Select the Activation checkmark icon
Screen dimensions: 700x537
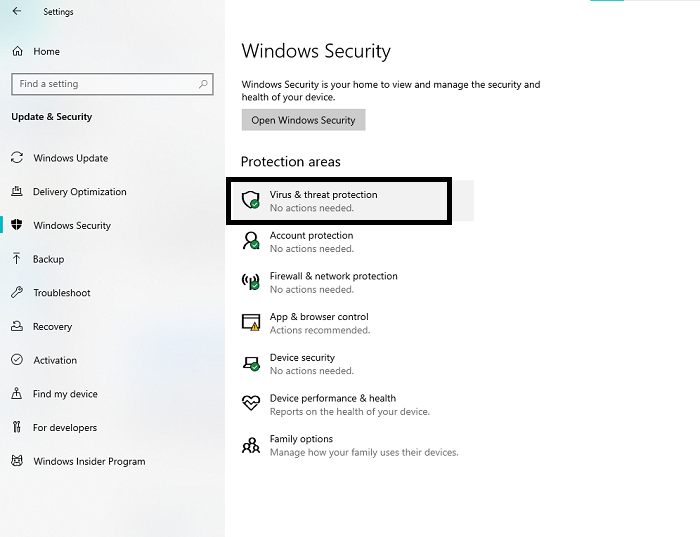point(17,360)
